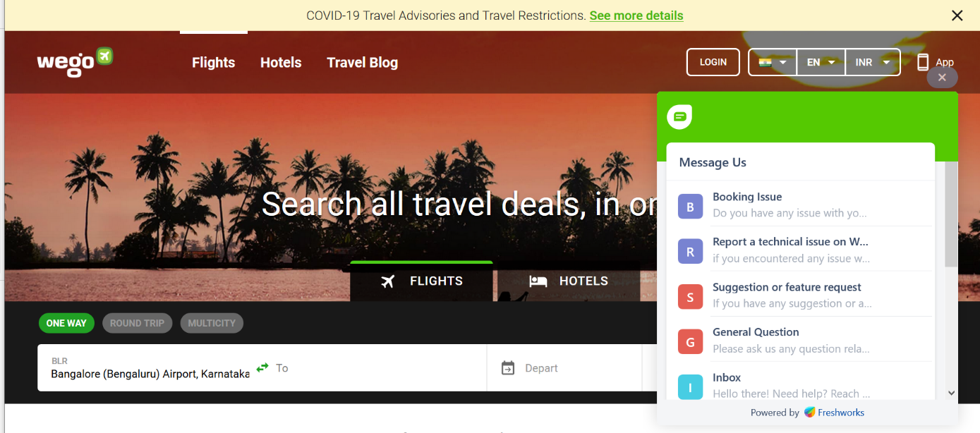980x433 pixels.
Task: Switch to the HOTELS search tab
Action: pos(568,281)
